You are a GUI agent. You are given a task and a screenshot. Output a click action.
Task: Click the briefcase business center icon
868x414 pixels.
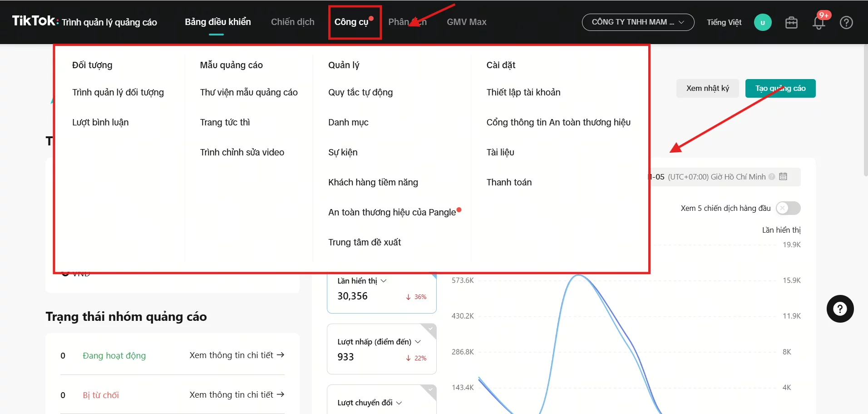pos(791,23)
